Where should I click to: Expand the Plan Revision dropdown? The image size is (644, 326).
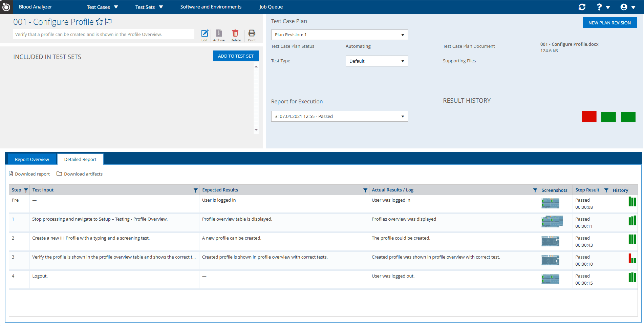point(339,35)
